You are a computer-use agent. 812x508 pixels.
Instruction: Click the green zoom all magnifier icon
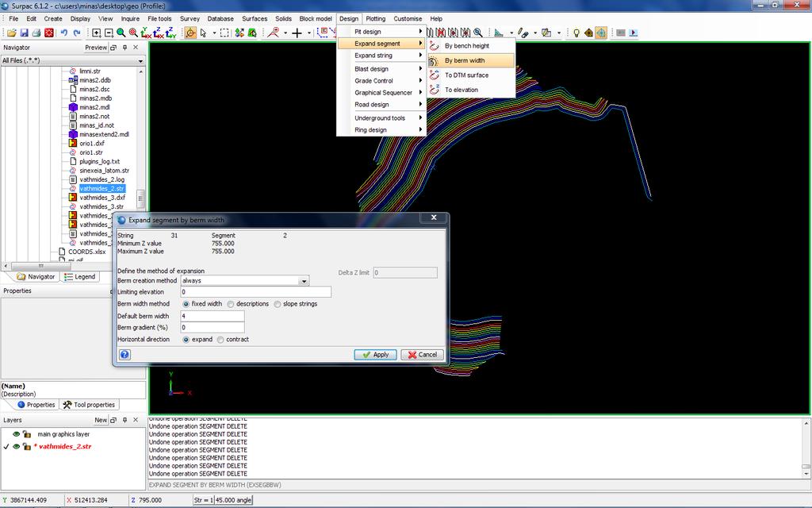pos(121,33)
